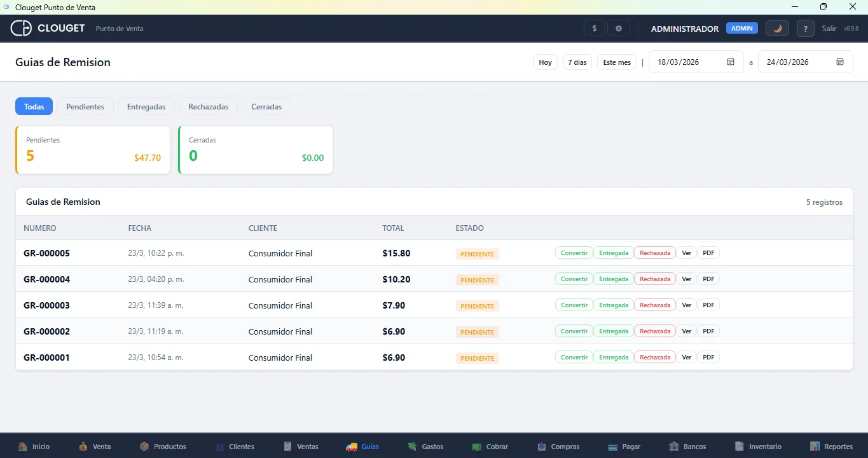The width and height of the screenshot is (868, 458).
Task: Filter by the Rechazadas tab
Action: pos(209,107)
